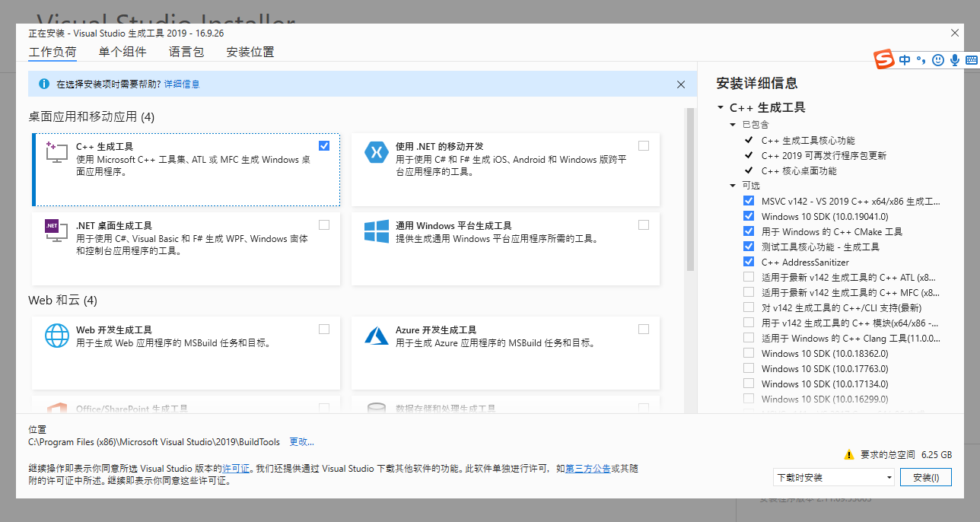This screenshot has height=522, width=980.
Task: Uncheck 测试工具核心功能 - 生成工具
Action: [749, 247]
